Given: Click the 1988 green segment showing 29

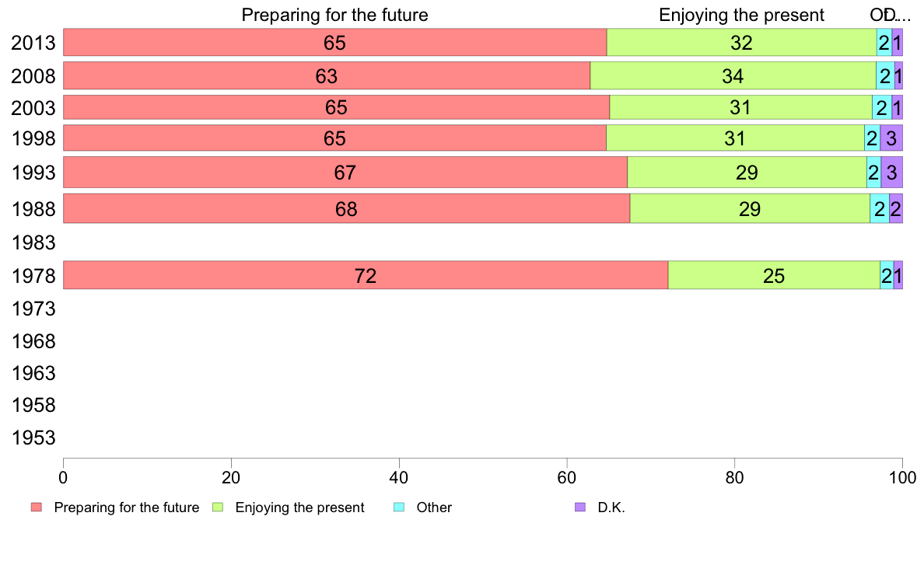Looking at the screenshot, I should click(x=750, y=208).
